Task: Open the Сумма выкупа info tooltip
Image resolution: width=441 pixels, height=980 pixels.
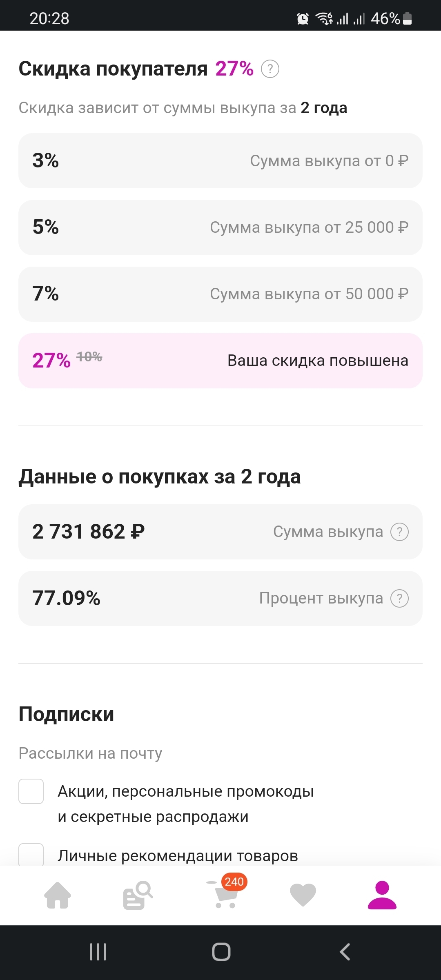Action: click(x=399, y=532)
